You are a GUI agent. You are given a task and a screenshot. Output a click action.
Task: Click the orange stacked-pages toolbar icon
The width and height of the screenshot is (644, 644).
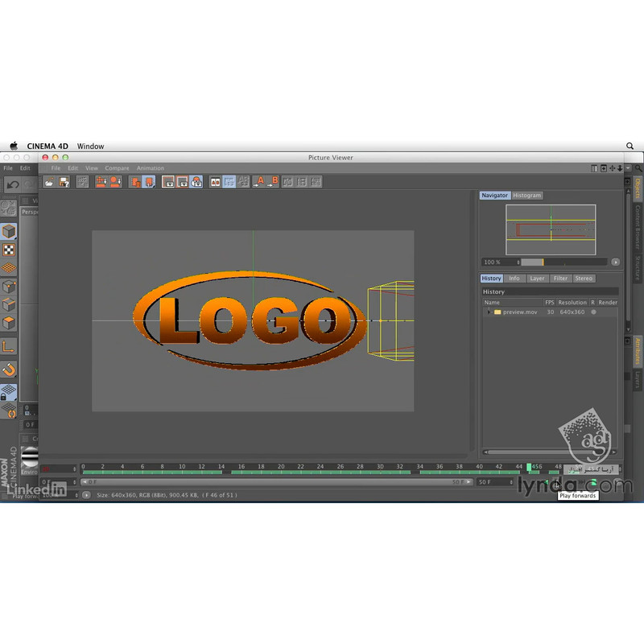tap(134, 182)
